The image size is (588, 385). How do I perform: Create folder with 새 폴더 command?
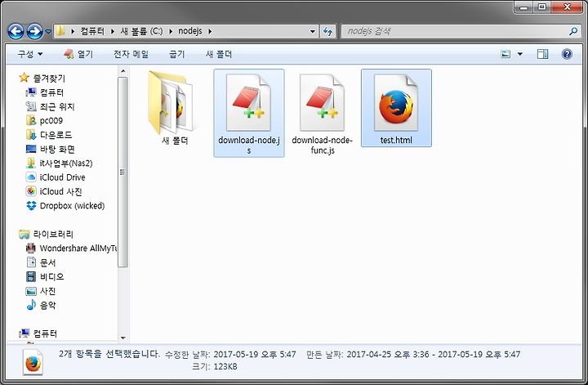pyautogui.click(x=219, y=54)
